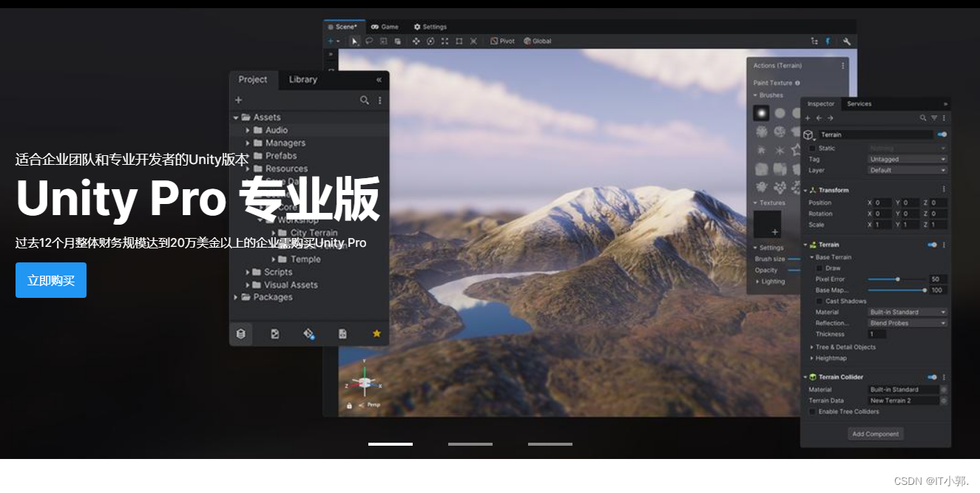Open the Tag dropdown showing Untagged
Screen dimensions: 980x493
[908, 159]
